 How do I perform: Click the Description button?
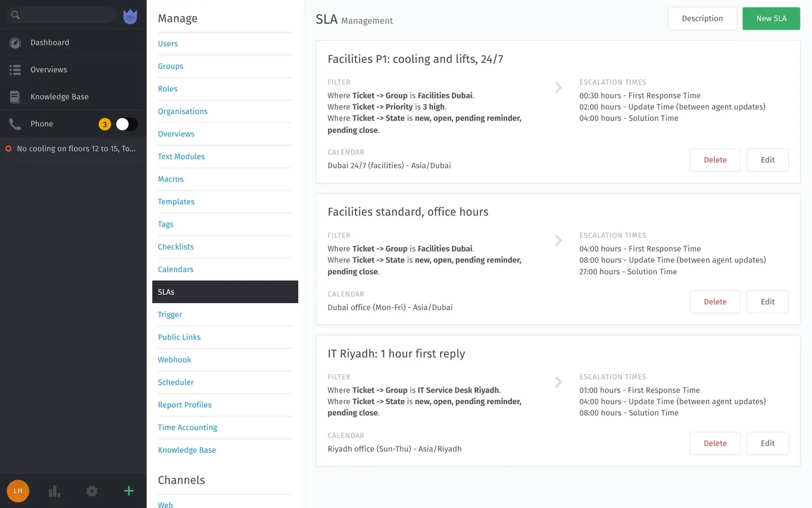(702, 18)
